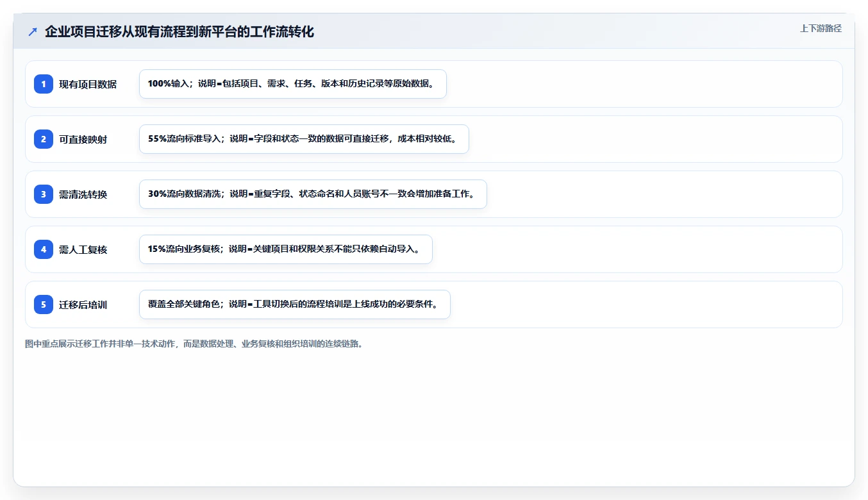The height and width of the screenshot is (500, 868).
Task: Click the 100%输入 description box
Action: coord(293,84)
